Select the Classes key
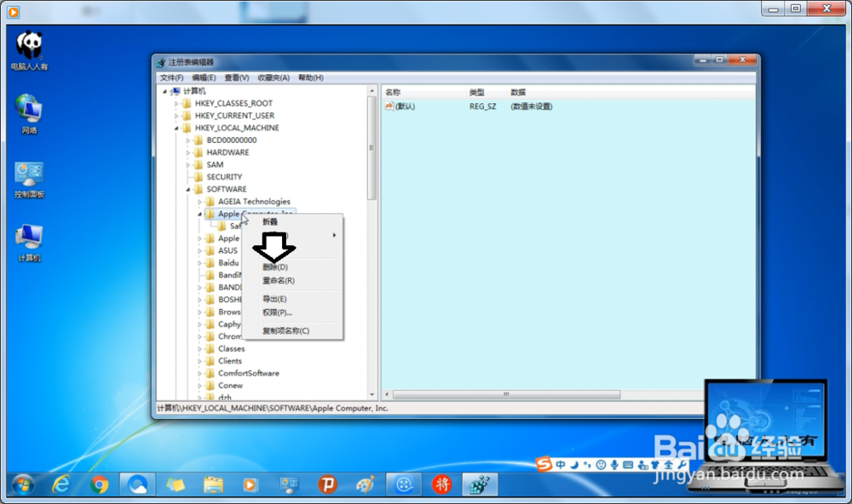 click(232, 349)
